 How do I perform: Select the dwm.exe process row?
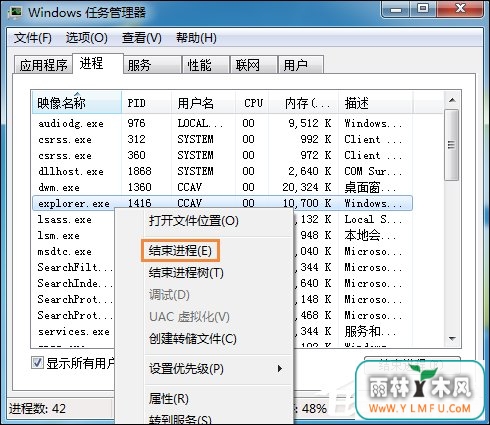[222, 187]
